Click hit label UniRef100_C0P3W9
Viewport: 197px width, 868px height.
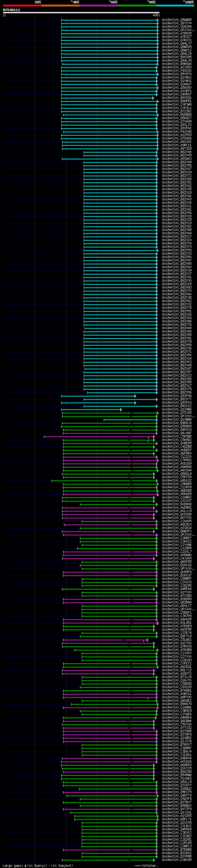pos(177,104)
